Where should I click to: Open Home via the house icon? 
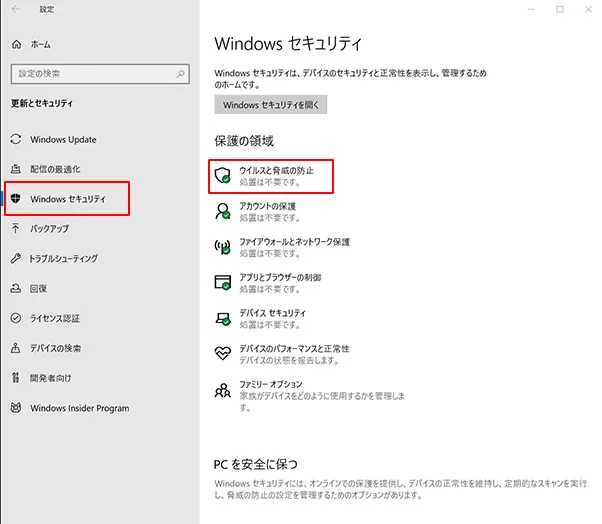[16, 45]
